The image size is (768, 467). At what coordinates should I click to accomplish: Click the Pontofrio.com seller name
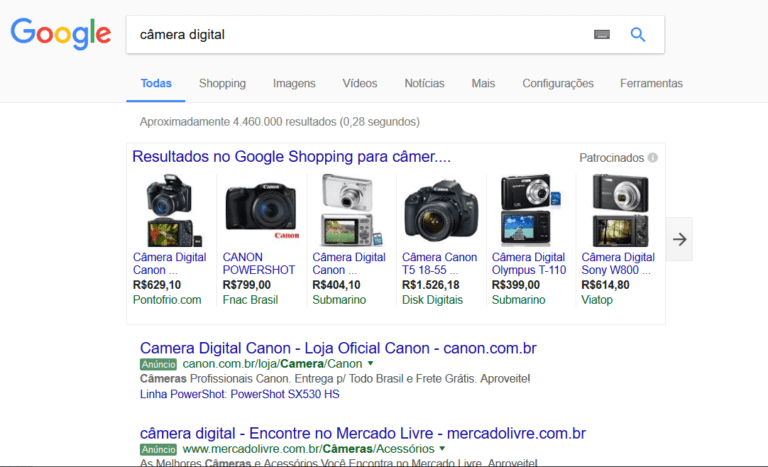point(167,300)
